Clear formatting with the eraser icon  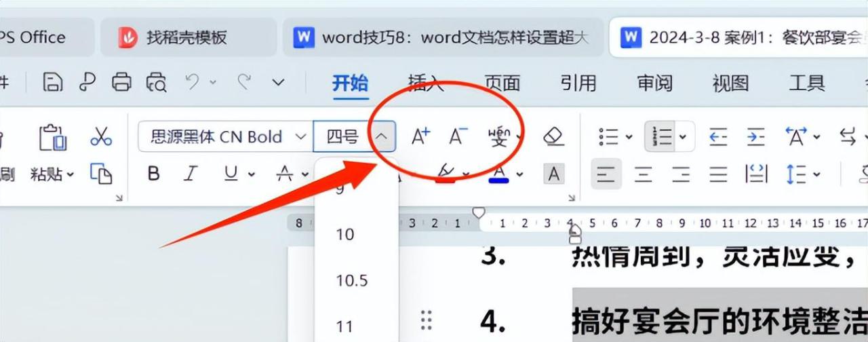coord(554,137)
